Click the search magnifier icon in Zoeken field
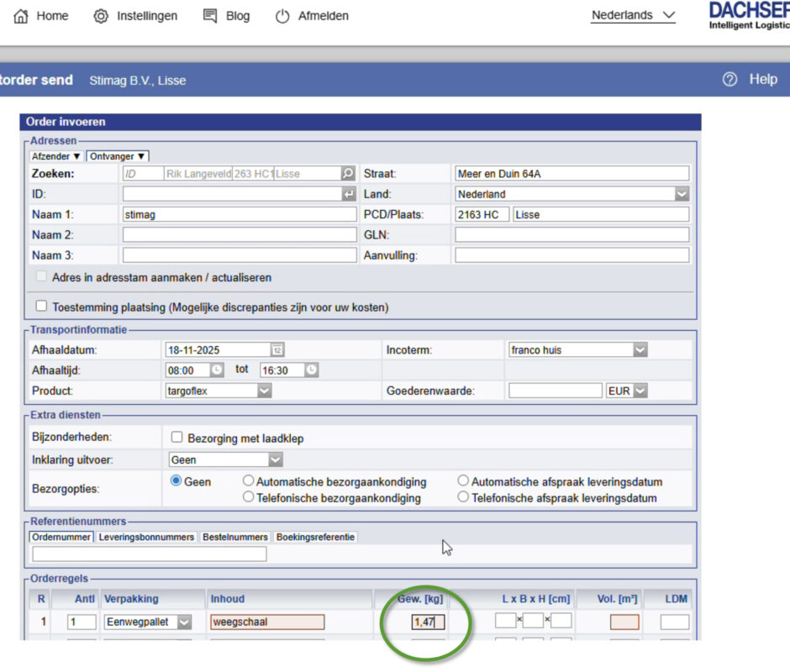The image size is (790, 672). tap(348, 174)
